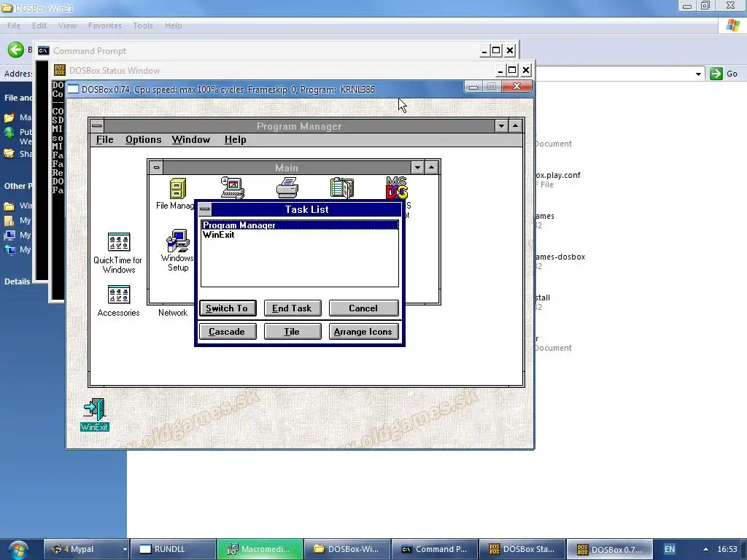
Task: Click the Command Prompt title bar icon
Action: tap(43, 50)
